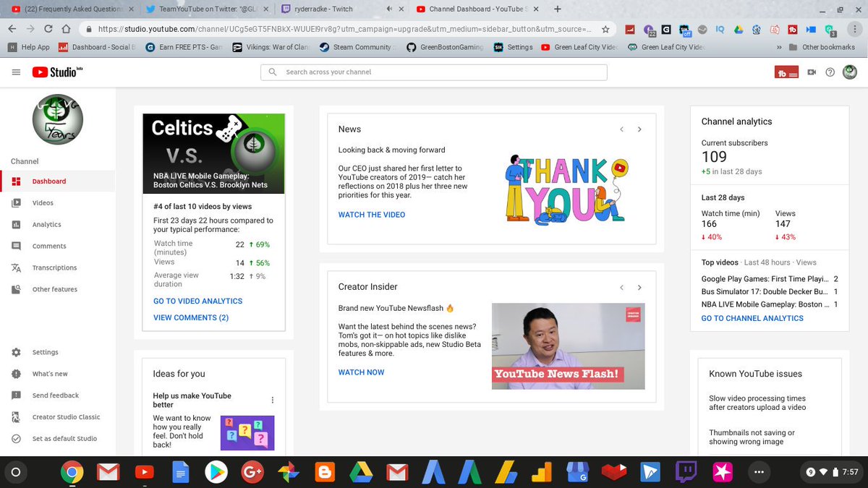Open Other features in the sidebar
The width and height of the screenshot is (868, 488).
57,289
